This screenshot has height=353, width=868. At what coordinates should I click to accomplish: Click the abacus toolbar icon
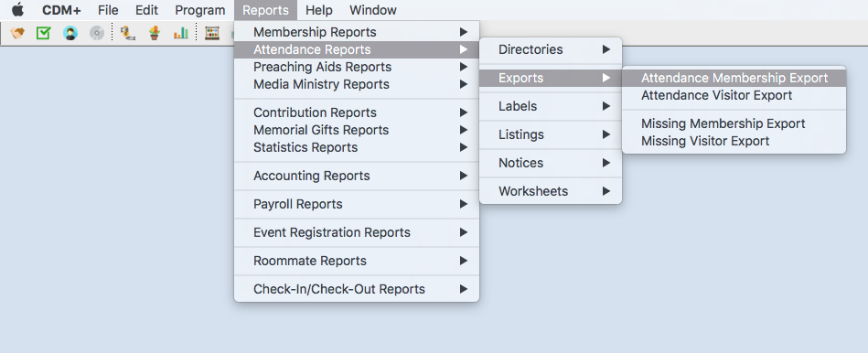coord(212,34)
